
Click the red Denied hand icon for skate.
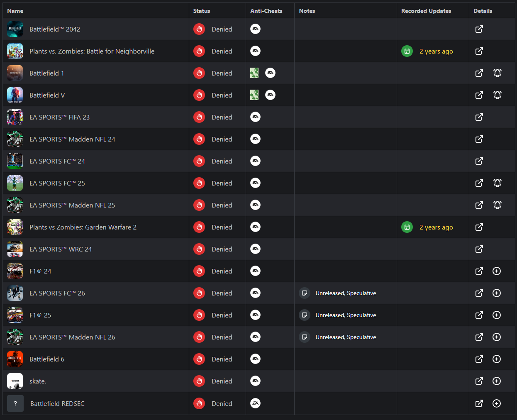click(x=199, y=381)
